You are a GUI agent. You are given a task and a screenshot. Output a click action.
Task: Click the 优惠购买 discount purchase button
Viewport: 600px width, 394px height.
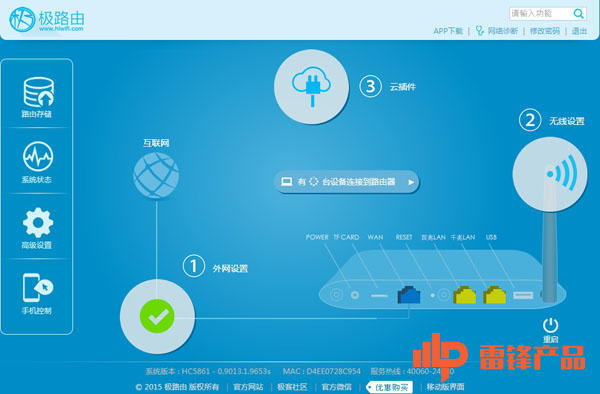389,387
